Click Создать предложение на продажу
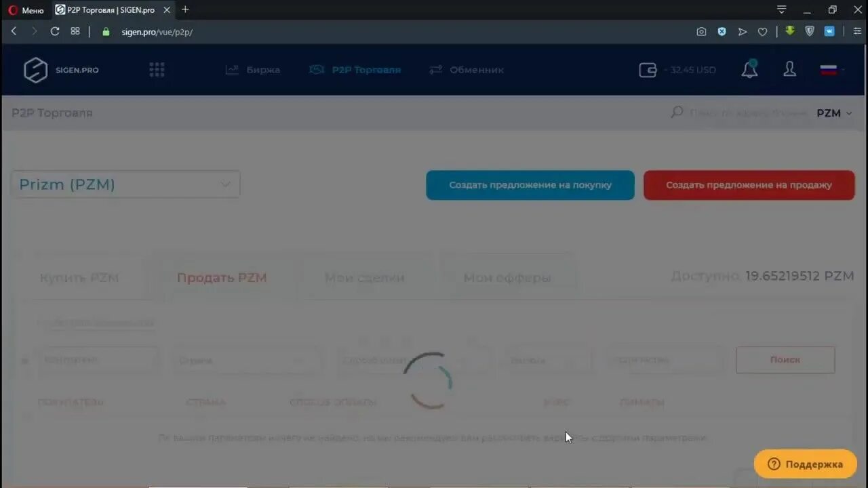The width and height of the screenshot is (868, 488). (x=749, y=185)
